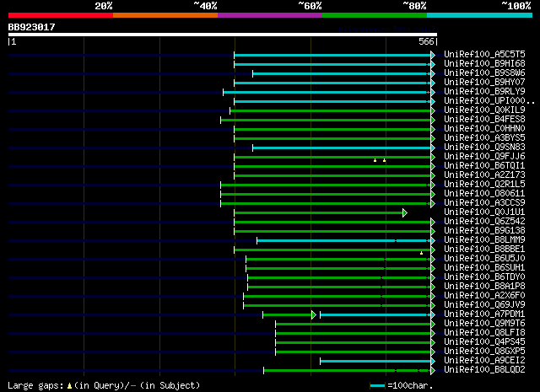The image size is (540, 392).
Task: Select the UniRef100_B8LMM9 label
Action: 484,240
